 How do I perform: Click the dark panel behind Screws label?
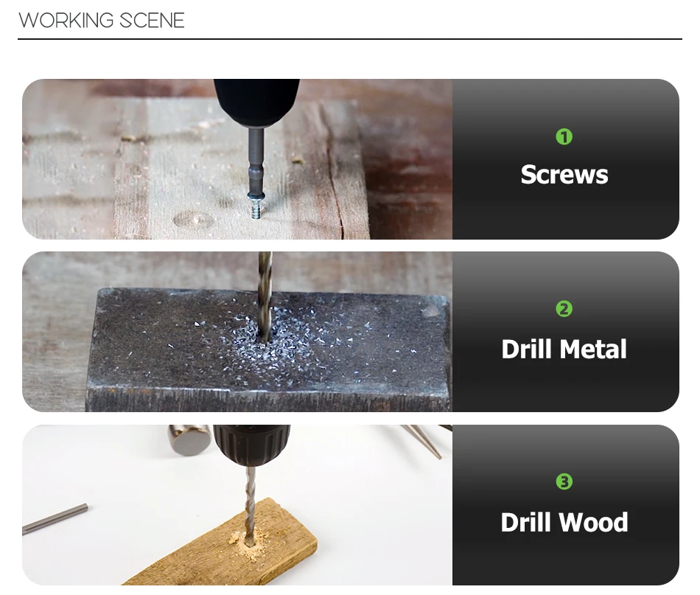566,159
